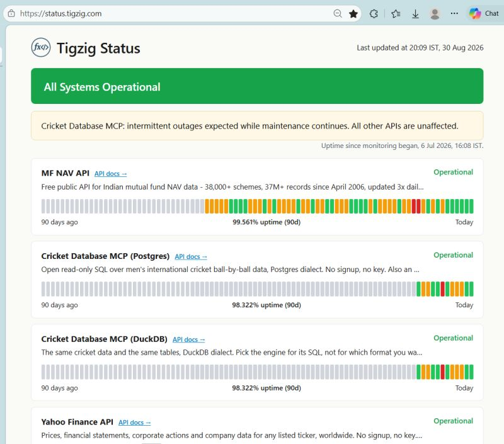Viewport: 504px width, 444px height.
Task: Click '90 days ago' under DuckDB timeline
Action: pyautogui.click(x=59, y=388)
